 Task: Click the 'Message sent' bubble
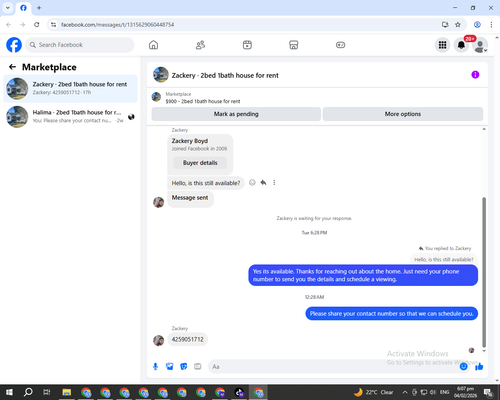[x=190, y=198]
